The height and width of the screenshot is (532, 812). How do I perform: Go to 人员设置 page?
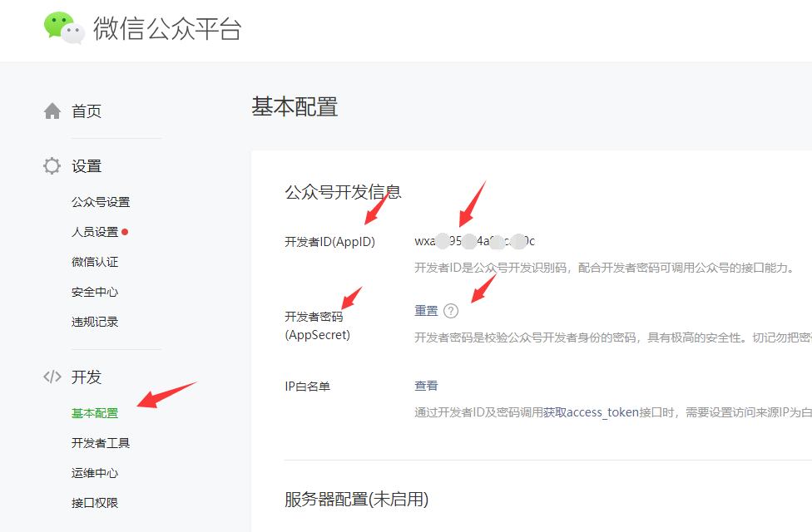[95, 232]
